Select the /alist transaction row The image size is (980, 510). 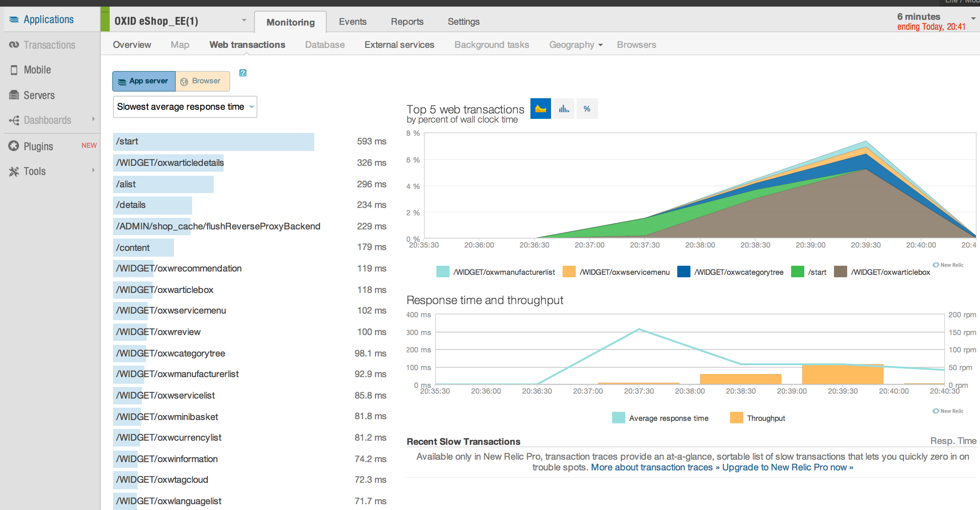[250, 184]
